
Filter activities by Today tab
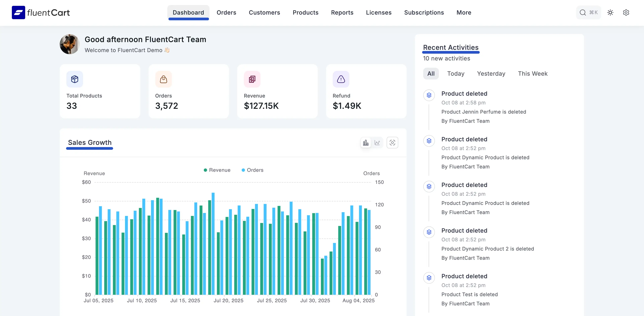pyautogui.click(x=455, y=74)
